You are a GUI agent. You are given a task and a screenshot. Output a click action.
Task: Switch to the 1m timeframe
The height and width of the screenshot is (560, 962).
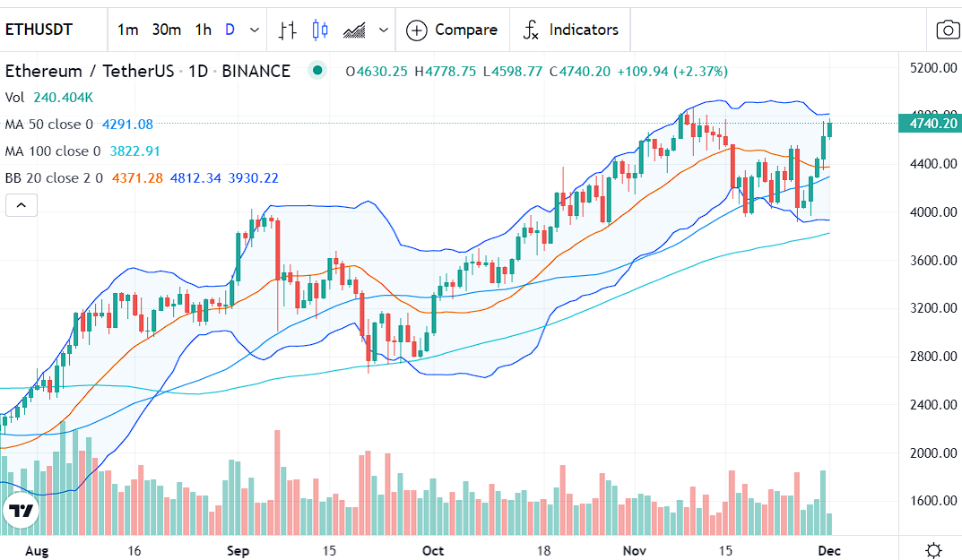pyautogui.click(x=127, y=30)
